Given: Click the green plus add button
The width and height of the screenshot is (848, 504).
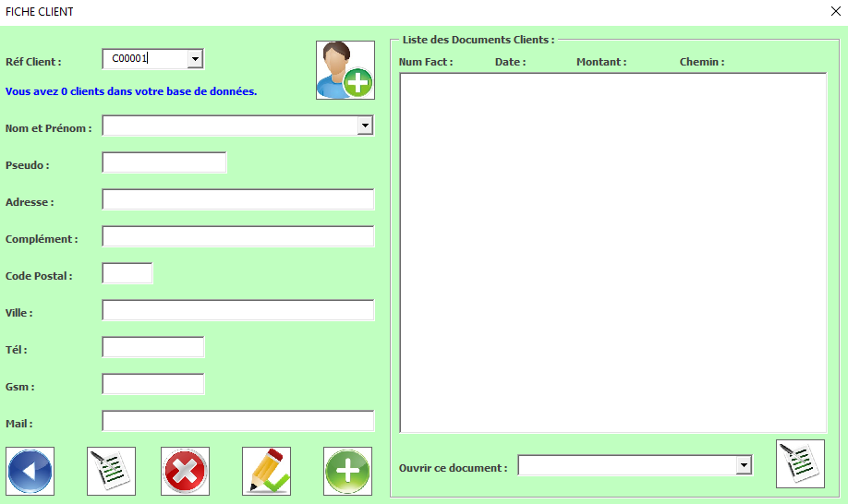Looking at the screenshot, I should pos(347,471).
